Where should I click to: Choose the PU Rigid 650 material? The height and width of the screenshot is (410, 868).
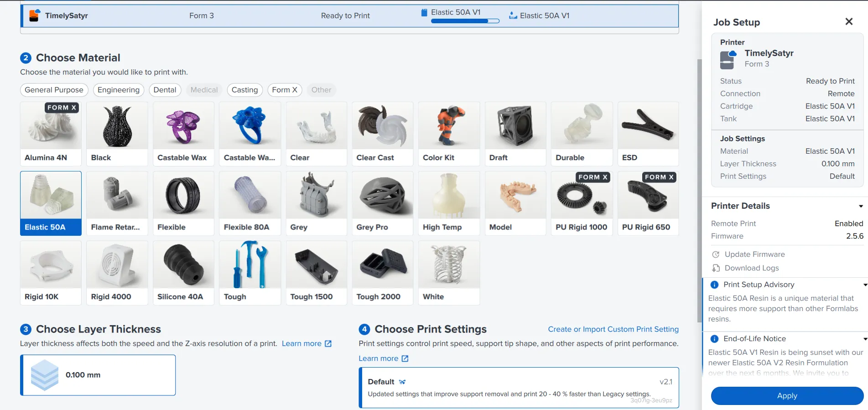pyautogui.click(x=648, y=203)
